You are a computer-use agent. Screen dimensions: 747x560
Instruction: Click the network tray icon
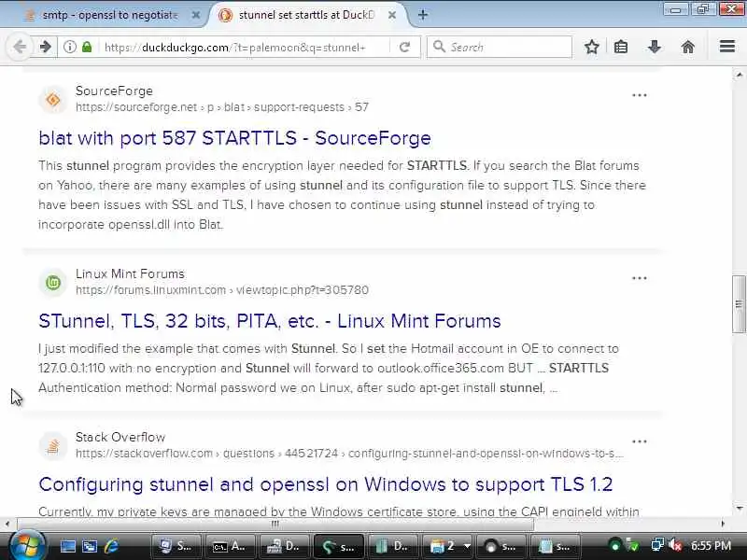657,545
